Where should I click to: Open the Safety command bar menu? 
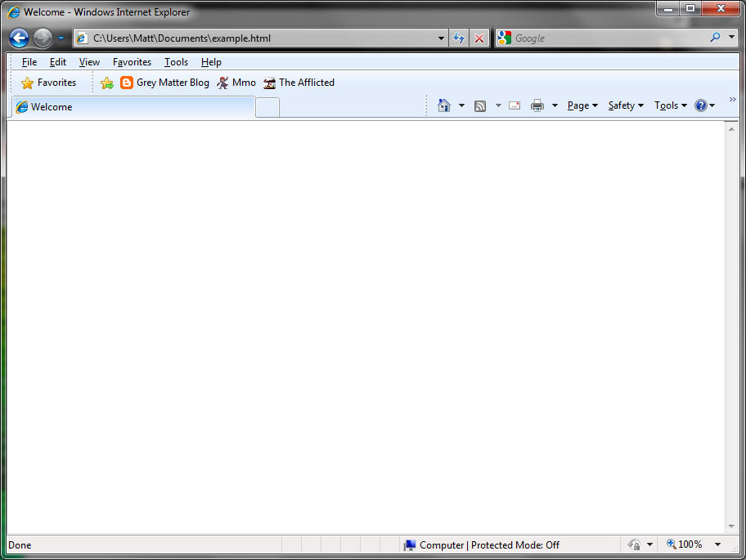[x=626, y=105]
